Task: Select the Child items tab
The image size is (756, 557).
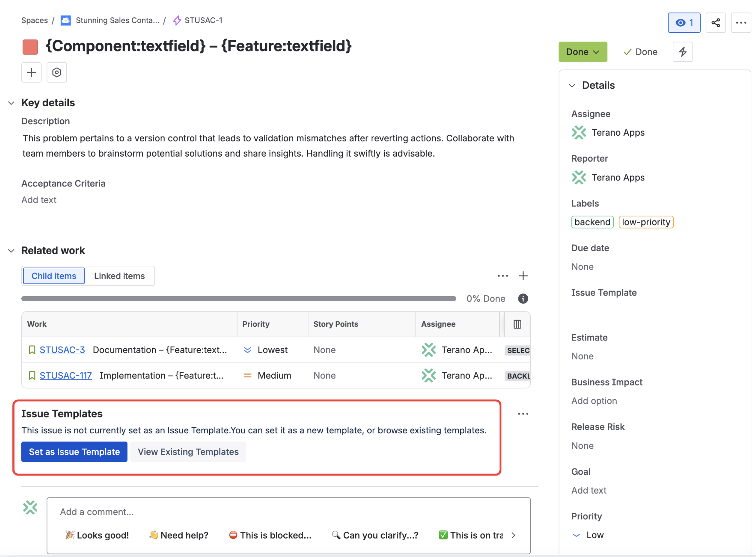Action: tap(54, 276)
